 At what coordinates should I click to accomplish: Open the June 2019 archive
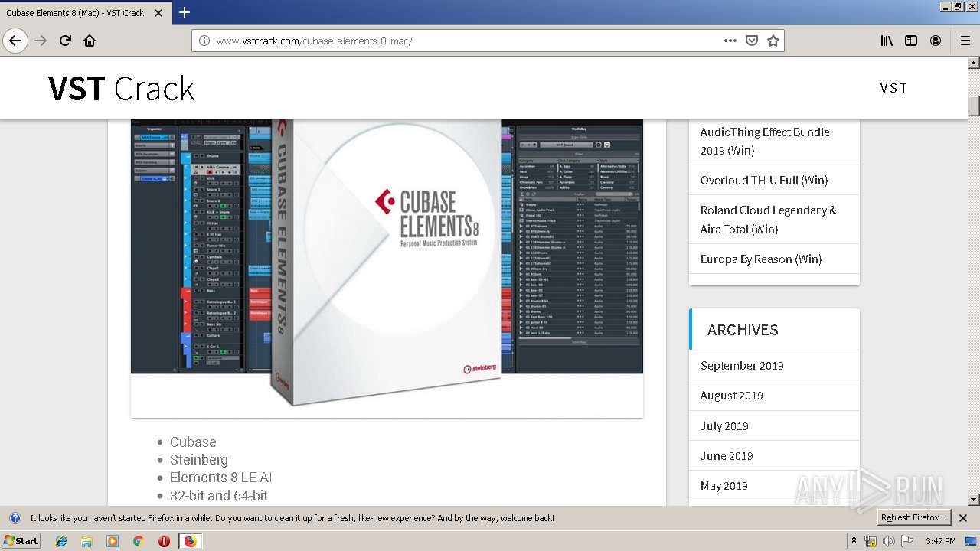(727, 455)
